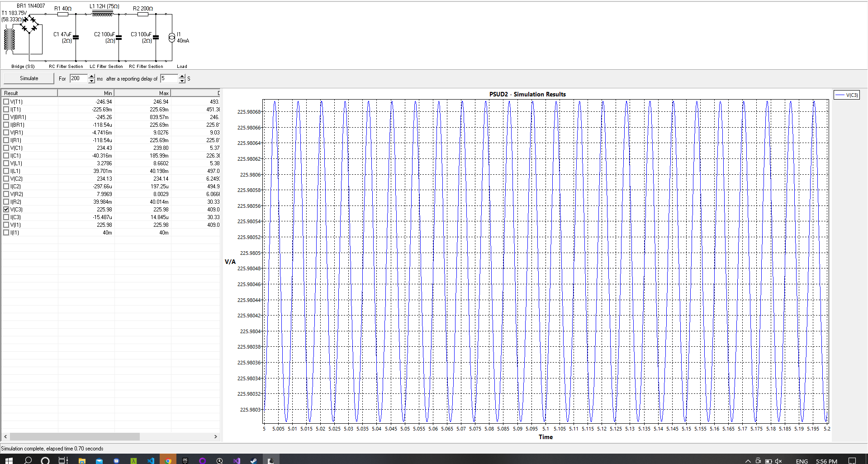868x464 pixels.
Task: Click the 5:56 PM system clock
Action: pyautogui.click(x=827, y=461)
